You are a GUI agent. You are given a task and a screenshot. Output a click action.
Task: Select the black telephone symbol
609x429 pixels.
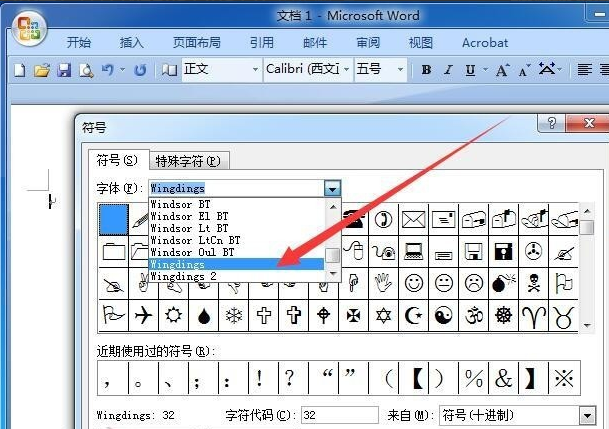pyautogui.click(x=354, y=220)
